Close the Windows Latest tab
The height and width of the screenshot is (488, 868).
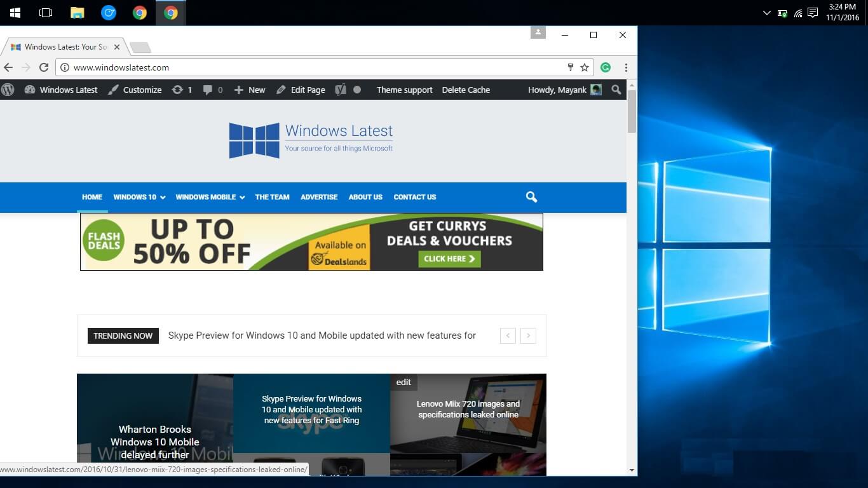coord(117,47)
